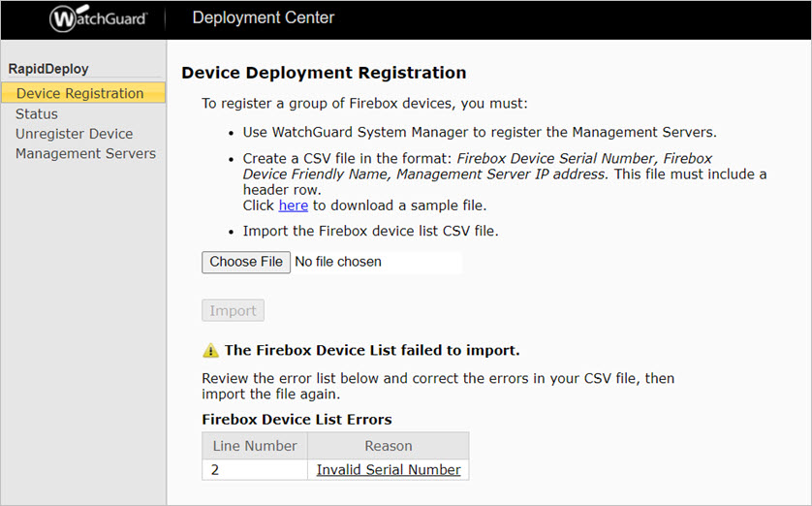Download the sample file via 'here' link
Viewport: 812px width, 506px height.
tap(293, 206)
